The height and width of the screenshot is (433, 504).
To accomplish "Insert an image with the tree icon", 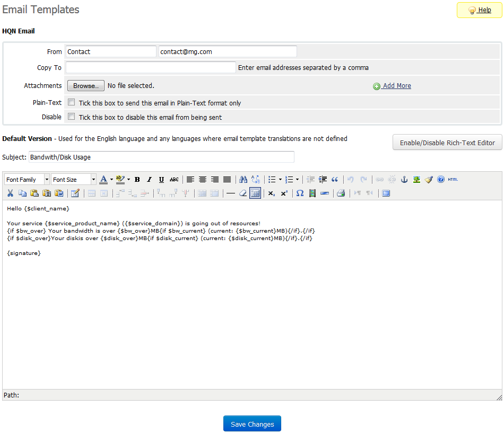I will [x=416, y=180].
